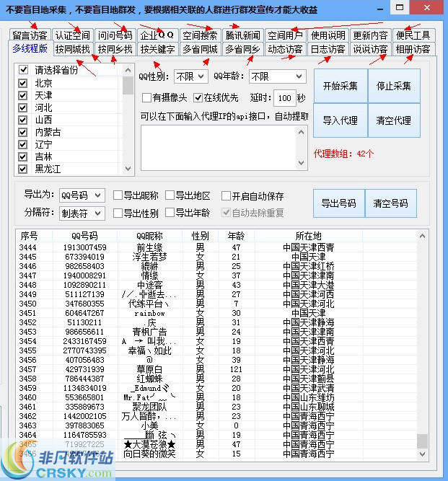Open the 使用说明 tab
The height and width of the screenshot is (481, 448).
tap(328, 35)
